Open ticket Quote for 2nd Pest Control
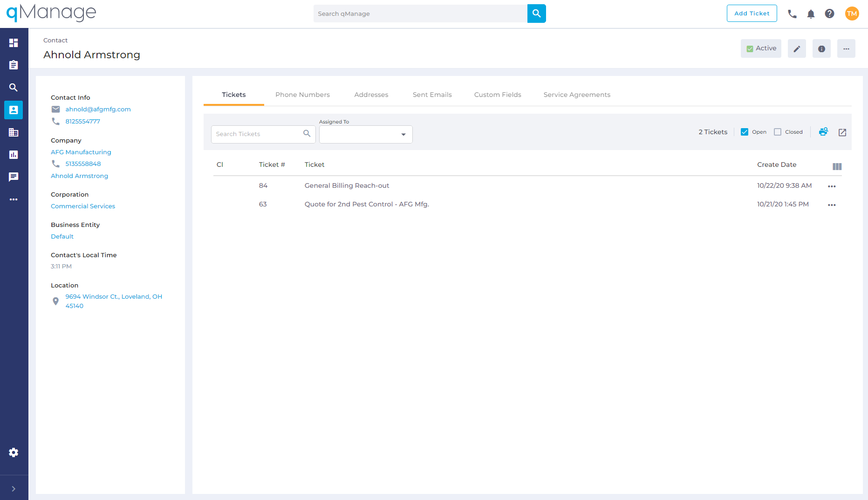This screenshot has width=868, height=500. tap(367, 204)
